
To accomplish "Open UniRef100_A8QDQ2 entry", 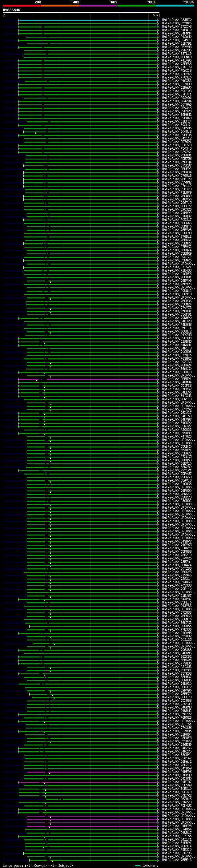I will (x=177, y=501).
